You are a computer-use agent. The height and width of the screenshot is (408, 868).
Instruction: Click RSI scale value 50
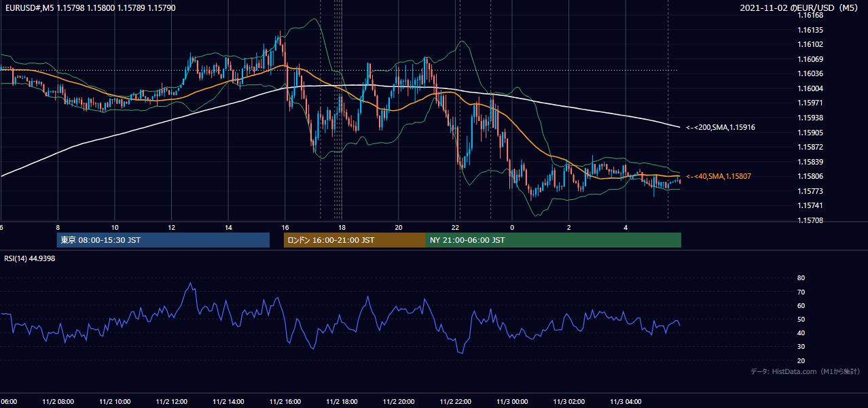[x=801, y=319]
